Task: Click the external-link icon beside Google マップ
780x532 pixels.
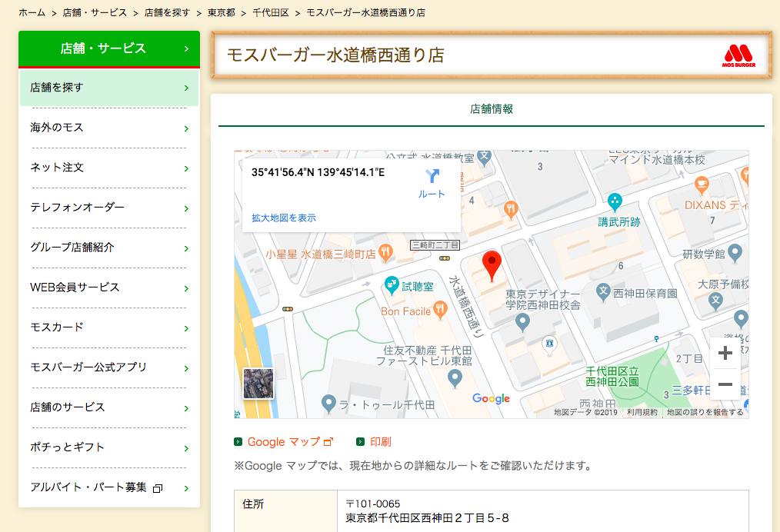Action: [x=327, y=441]
